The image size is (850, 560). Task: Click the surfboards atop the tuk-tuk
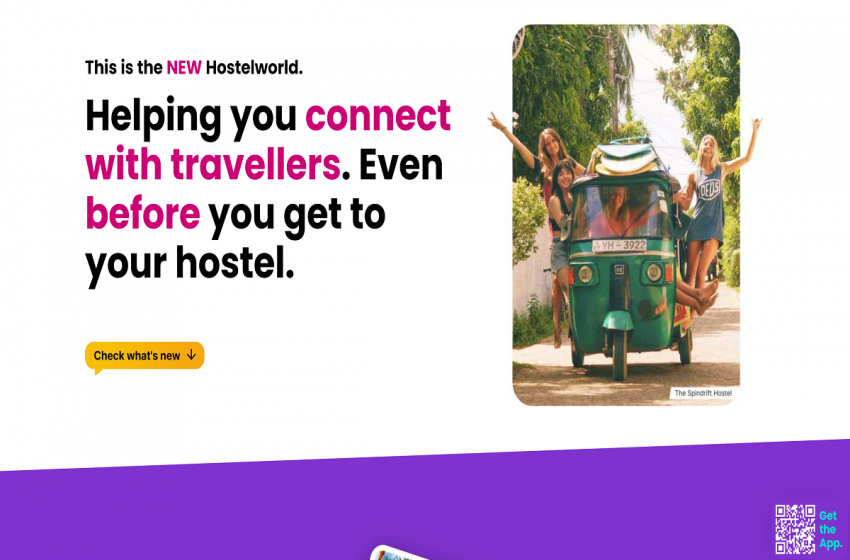(x=627, y=157)
